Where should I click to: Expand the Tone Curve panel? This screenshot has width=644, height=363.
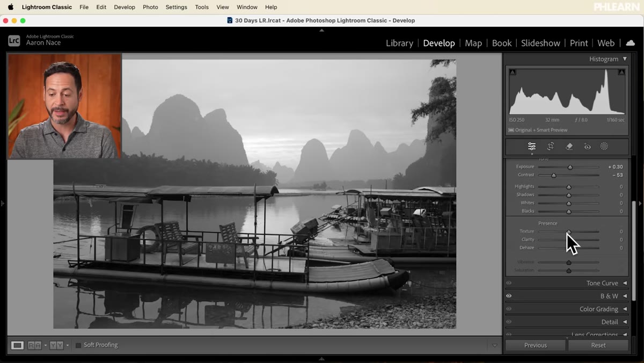click(625, 283)
